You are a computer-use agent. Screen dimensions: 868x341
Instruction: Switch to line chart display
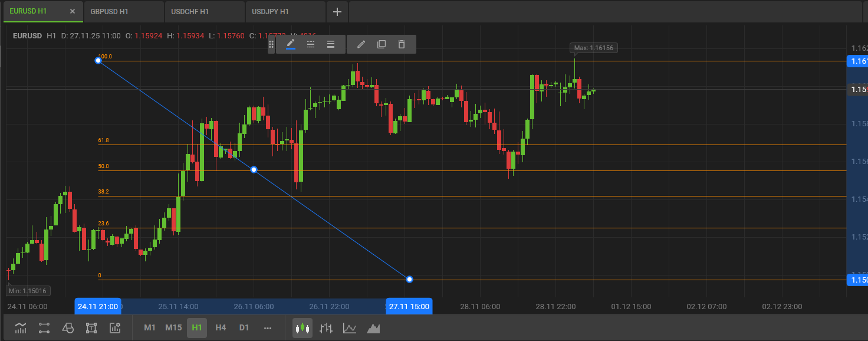pyautogui.click(x=350, y=327)
